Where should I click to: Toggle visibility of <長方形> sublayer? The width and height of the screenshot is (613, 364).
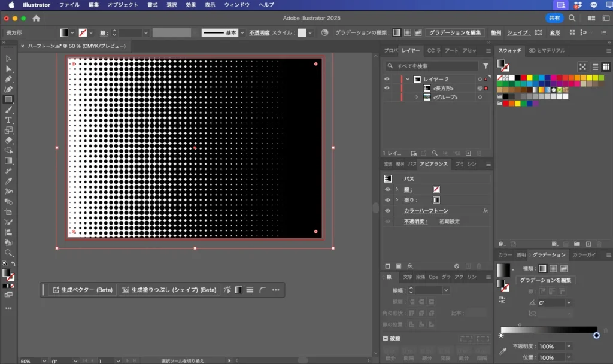pos(387,88)
